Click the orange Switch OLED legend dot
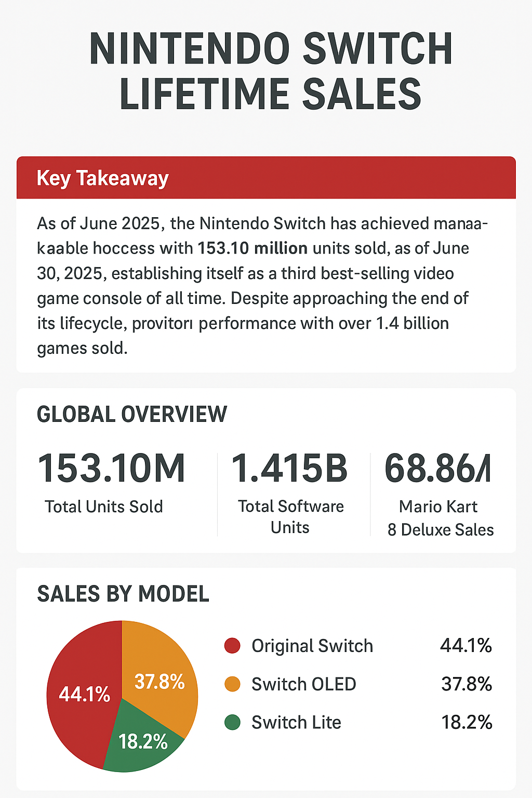Image resolution: width=532 pixels, height=798 pixels. 232,684
